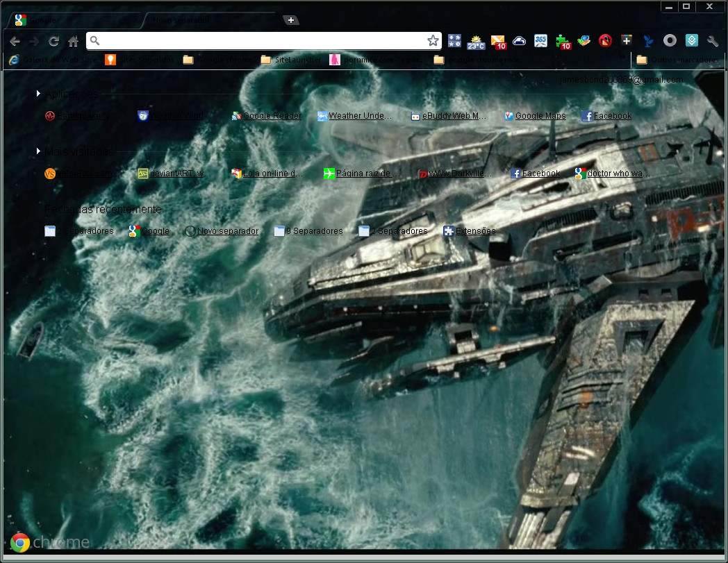Open the 23°C weather extension
This screenshot has height=563, width=728.
coord(476,42)
